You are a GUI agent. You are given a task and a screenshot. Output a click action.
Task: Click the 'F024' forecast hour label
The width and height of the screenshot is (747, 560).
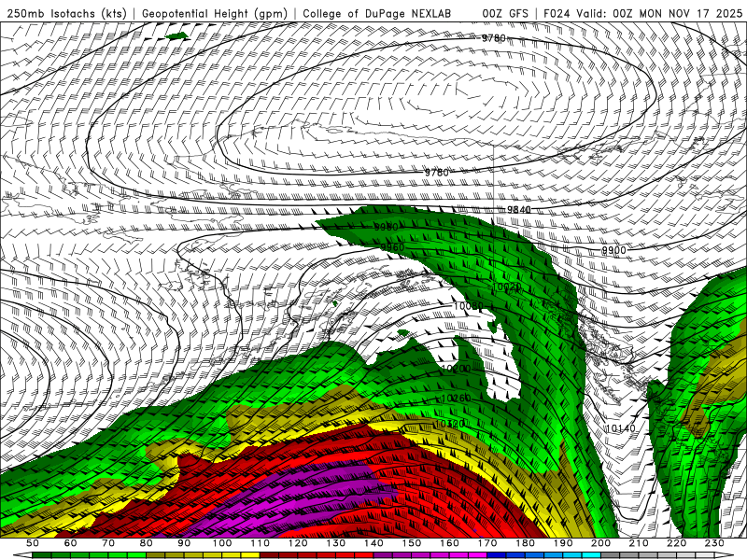point(557,14)
